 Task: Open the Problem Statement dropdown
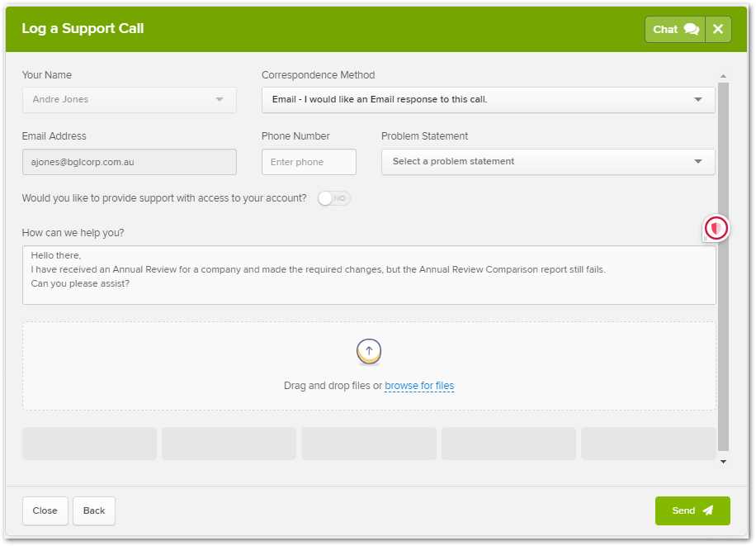[x=548, y=162]
